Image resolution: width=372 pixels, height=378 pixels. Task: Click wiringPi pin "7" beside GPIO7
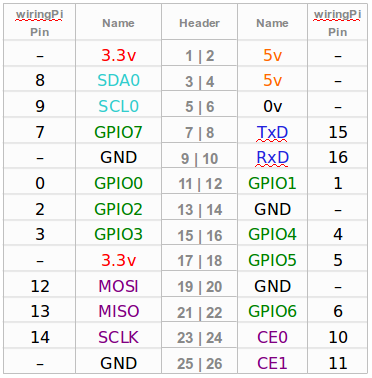click(40, 132)
